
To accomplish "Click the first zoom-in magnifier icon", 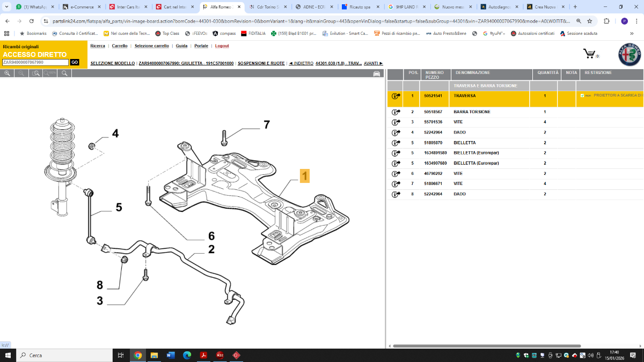I will tap(7, 73).
